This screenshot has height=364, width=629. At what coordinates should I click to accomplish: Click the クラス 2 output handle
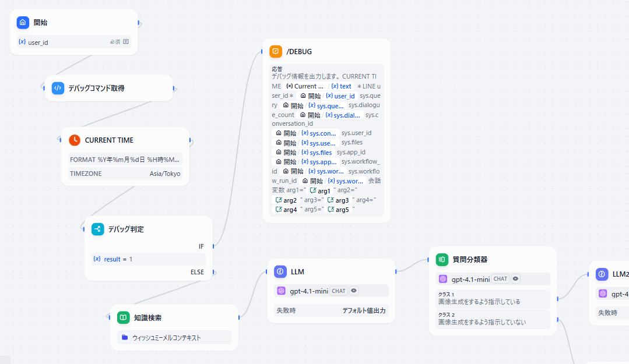pyautogui.click(x=558, y=320)
